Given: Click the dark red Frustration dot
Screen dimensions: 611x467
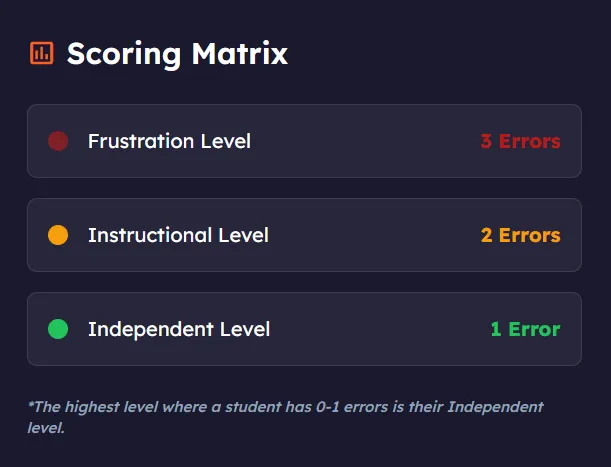Looking at the screenshot, I should point(58,141).
